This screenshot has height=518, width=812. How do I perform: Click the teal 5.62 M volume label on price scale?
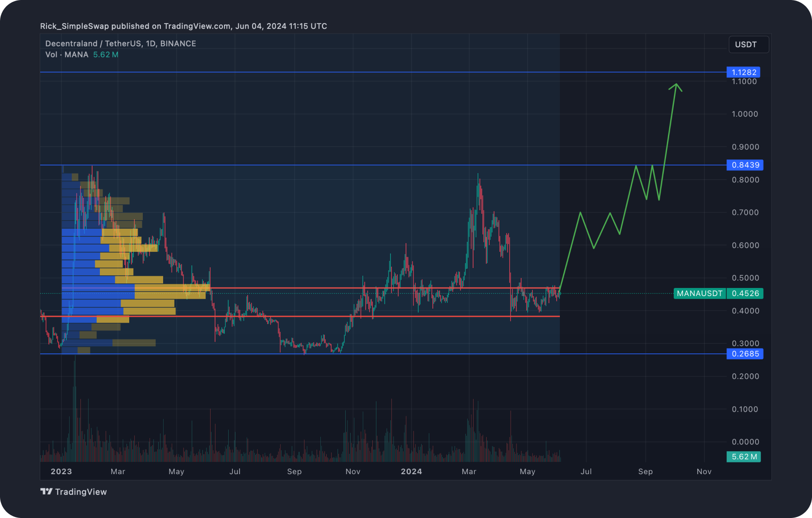pos(744,457)
